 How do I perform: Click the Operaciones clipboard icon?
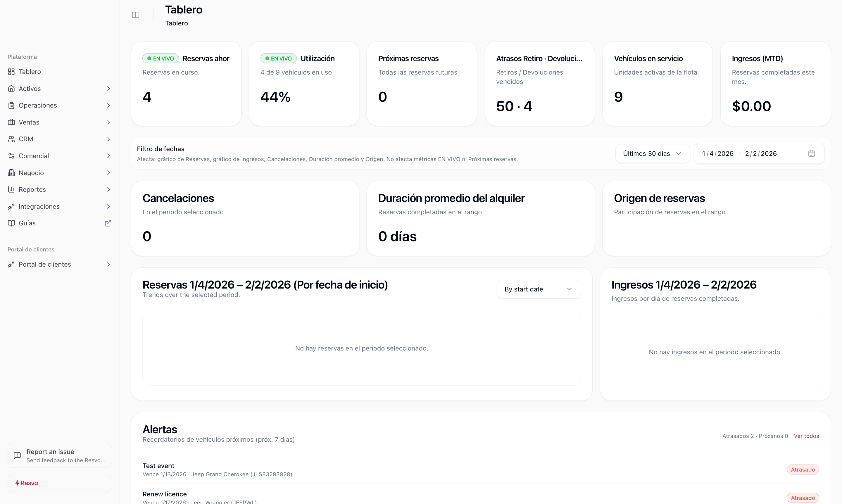[11, 105]
